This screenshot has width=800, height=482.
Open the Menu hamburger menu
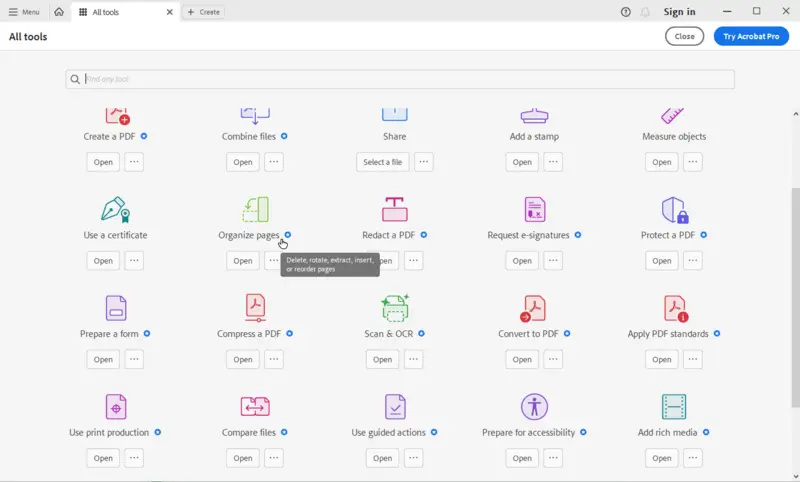click(x=24, y=12)
